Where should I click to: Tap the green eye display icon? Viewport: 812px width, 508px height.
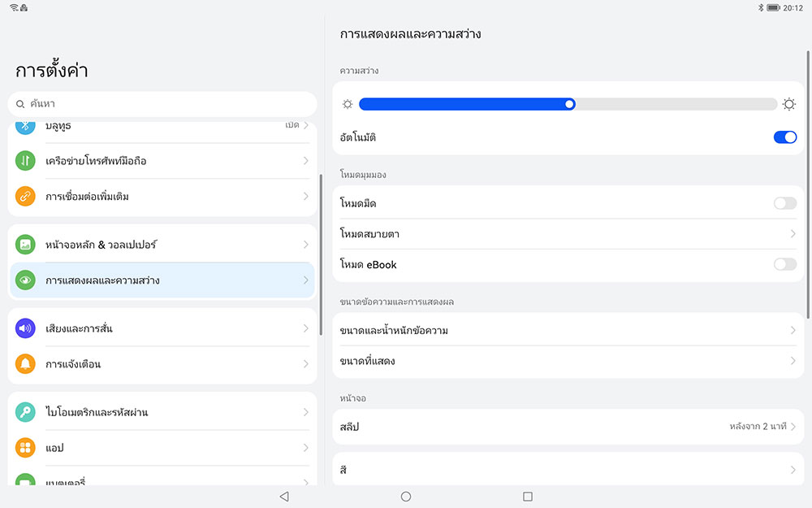(x=25, y=280)
